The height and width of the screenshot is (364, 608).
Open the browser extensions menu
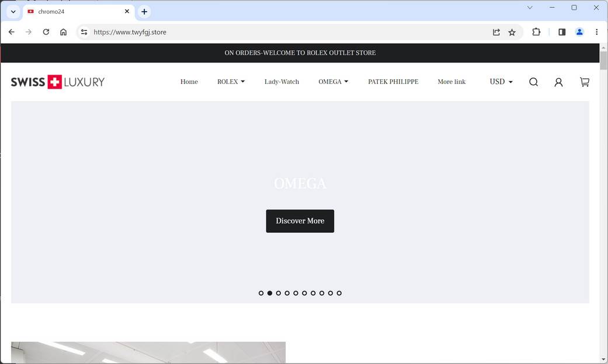[536, 32]
